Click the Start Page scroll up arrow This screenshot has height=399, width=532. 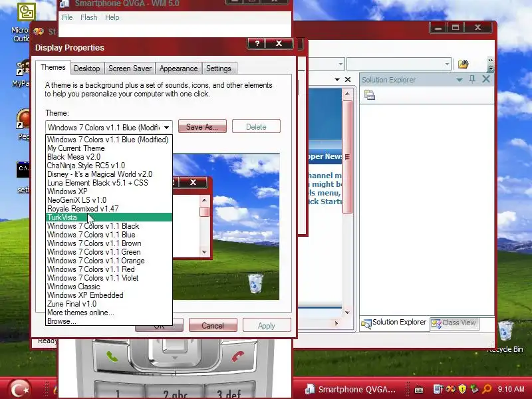point(347,94)
